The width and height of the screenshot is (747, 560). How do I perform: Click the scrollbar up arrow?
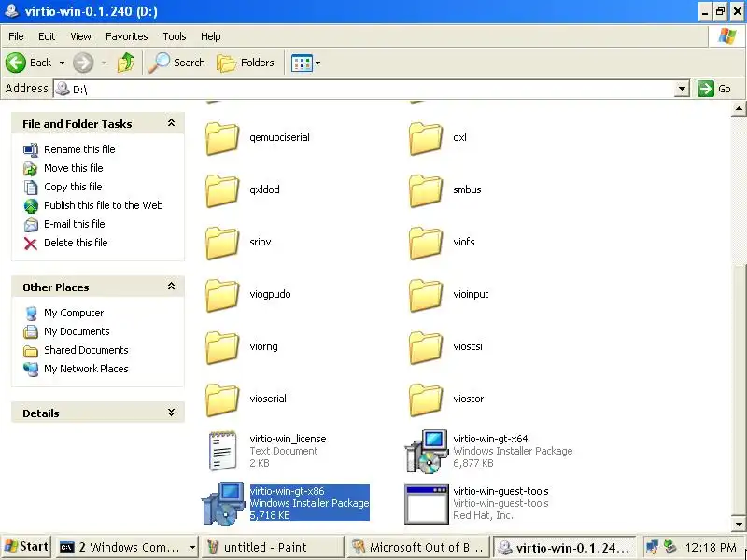click(x=738, y=109)
